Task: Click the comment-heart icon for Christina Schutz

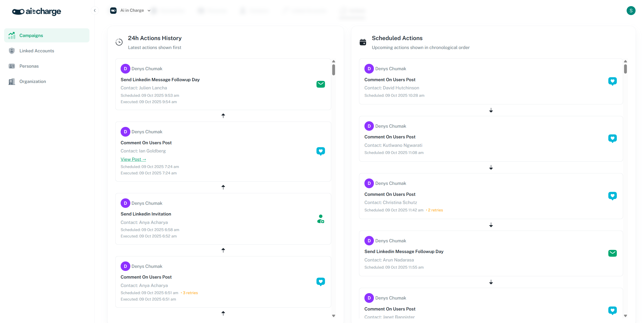Action: click(612, 196)
